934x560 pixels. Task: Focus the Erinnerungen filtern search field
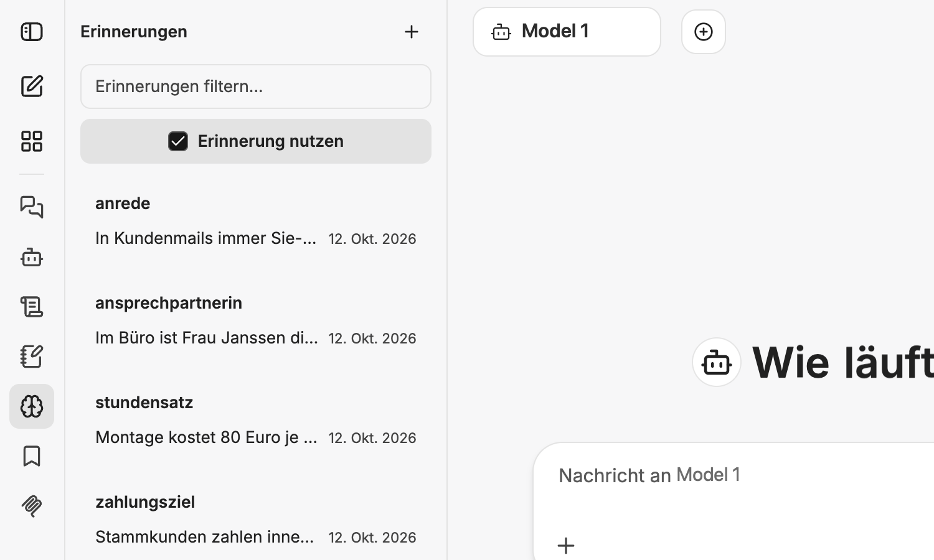(x=256, y=86)
